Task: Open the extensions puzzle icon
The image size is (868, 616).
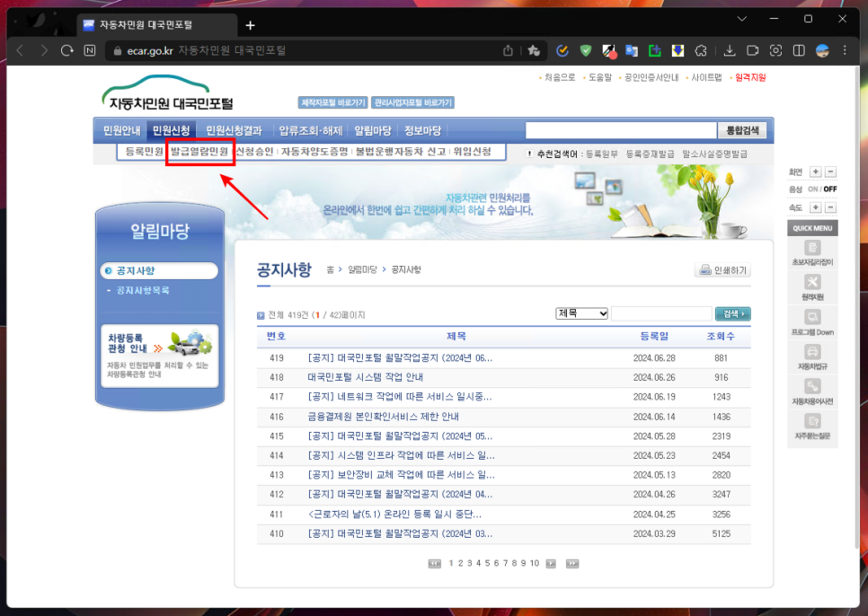Action: click(701, 51)
